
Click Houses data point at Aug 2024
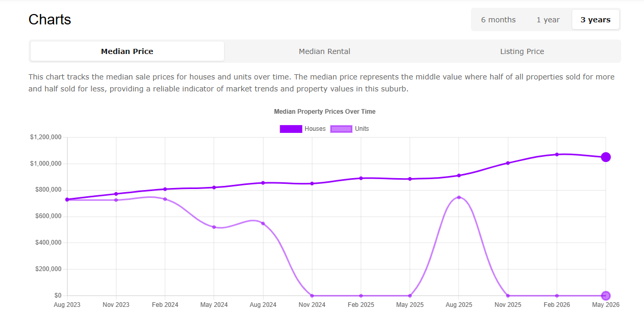(x=263, y=183)
